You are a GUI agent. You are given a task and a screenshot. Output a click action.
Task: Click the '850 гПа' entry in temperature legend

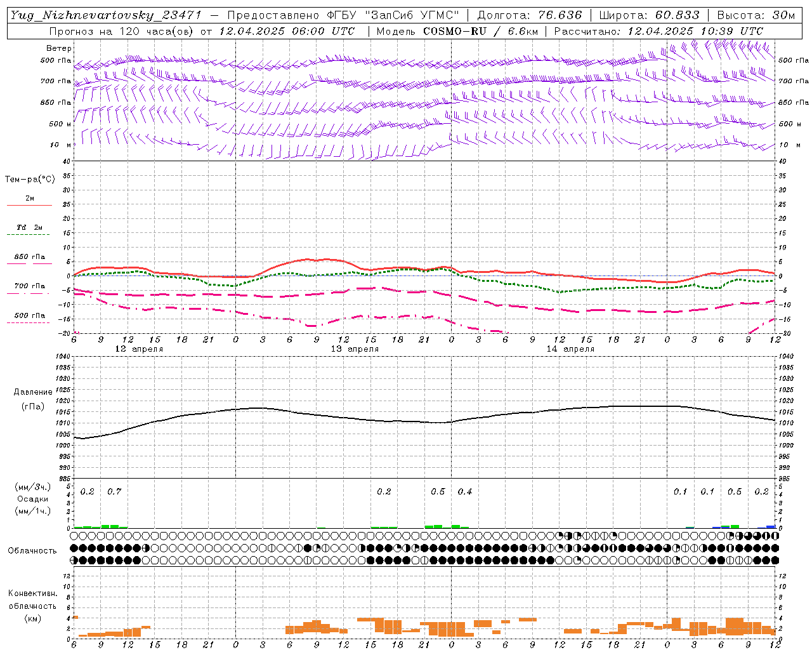coord(30,257)
